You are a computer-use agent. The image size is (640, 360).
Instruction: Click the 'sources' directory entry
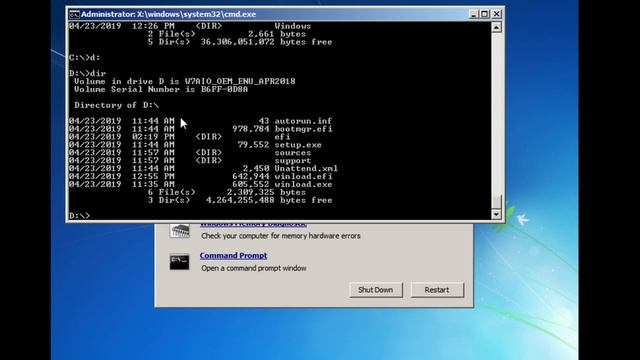click(293, 153)
